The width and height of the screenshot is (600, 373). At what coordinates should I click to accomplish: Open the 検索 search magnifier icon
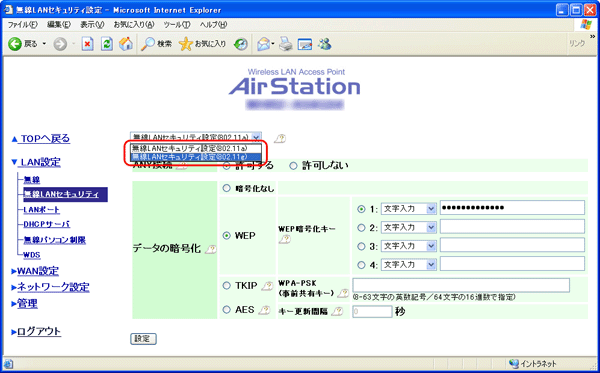coord(156,44)
